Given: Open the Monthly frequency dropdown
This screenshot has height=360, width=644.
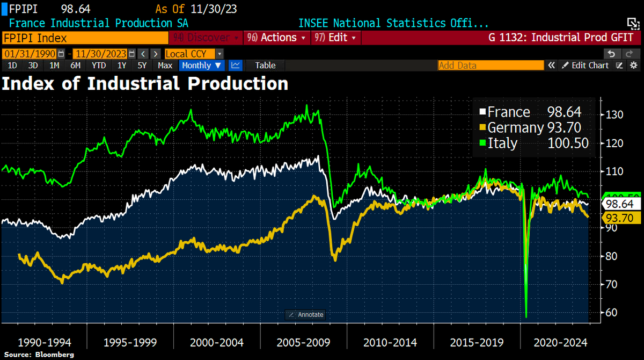Looking at the screenshot, I should click(201, 65).
